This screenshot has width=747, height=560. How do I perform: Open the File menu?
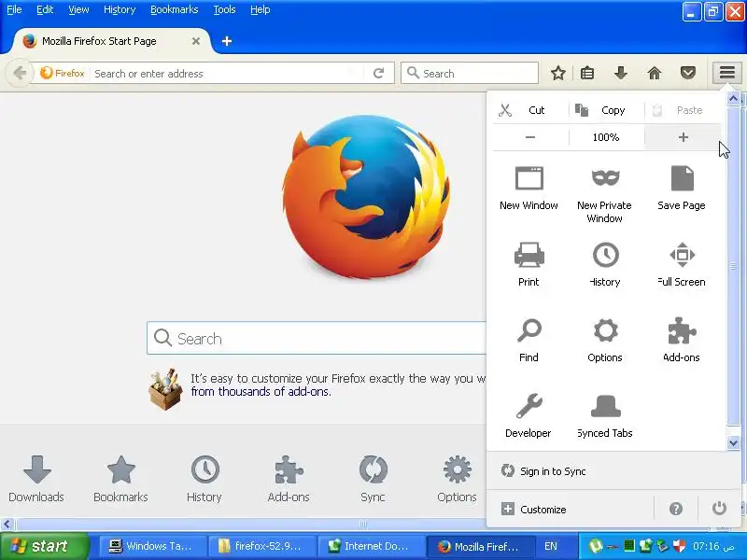point(14,9)
